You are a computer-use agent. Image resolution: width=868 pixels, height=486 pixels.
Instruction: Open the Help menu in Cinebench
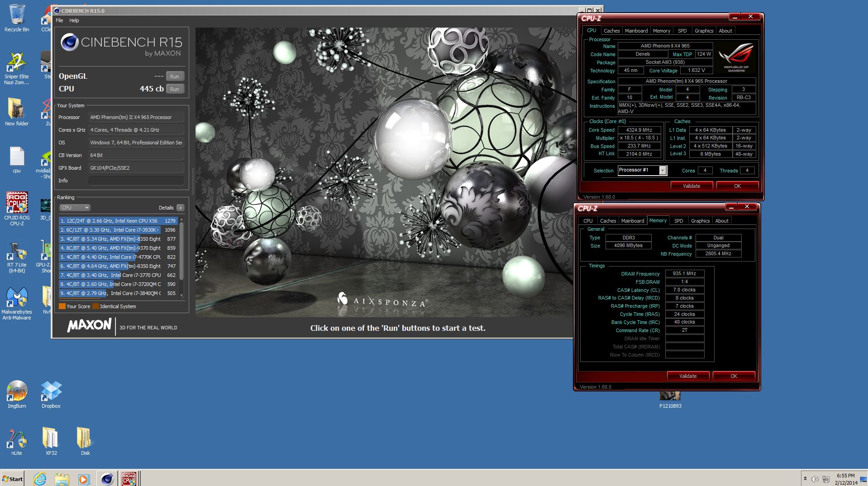(74, 20)
